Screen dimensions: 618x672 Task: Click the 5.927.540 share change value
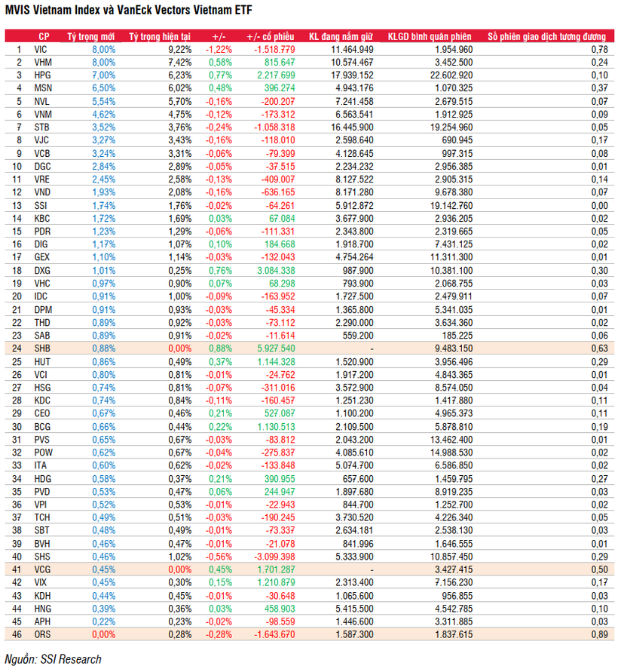click(276, 348)
